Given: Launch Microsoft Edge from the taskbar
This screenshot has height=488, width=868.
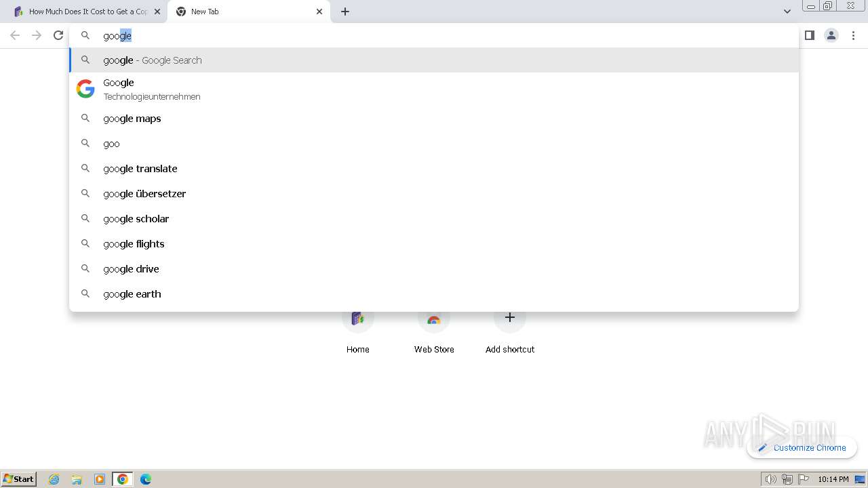Looking at the screenshot, I should 146,479.
